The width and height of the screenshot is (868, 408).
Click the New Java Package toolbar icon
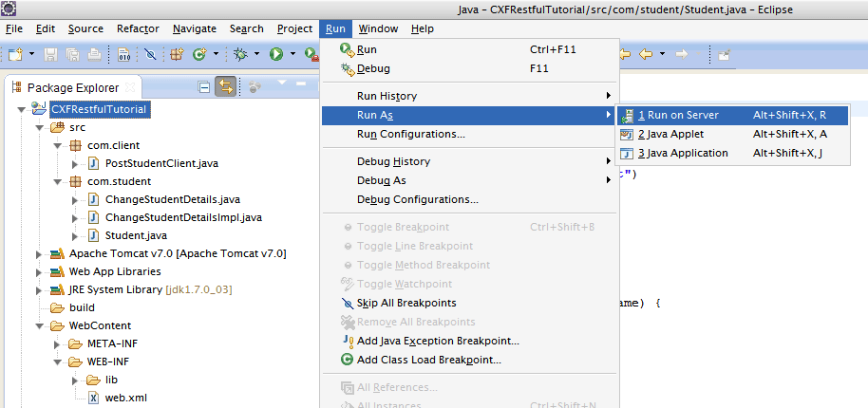(x=177, y=55)
